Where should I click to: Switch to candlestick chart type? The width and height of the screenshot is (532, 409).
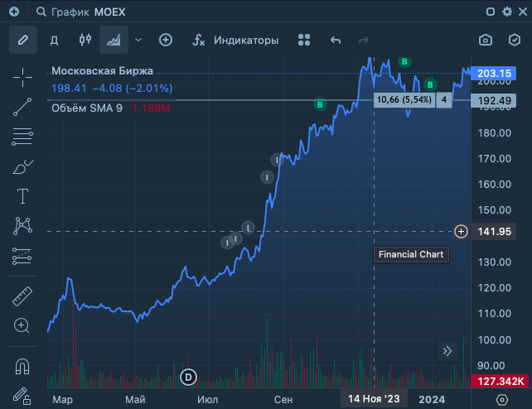coord(85,40)
